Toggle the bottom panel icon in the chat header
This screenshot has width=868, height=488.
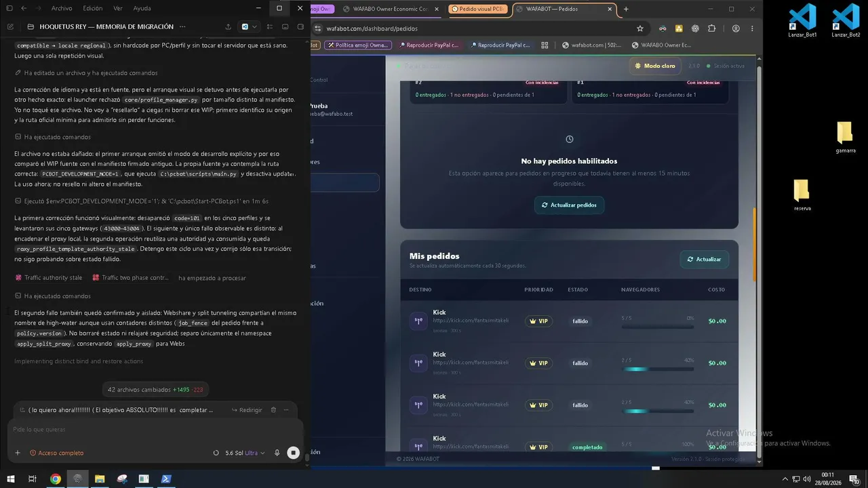coord(285,26)
